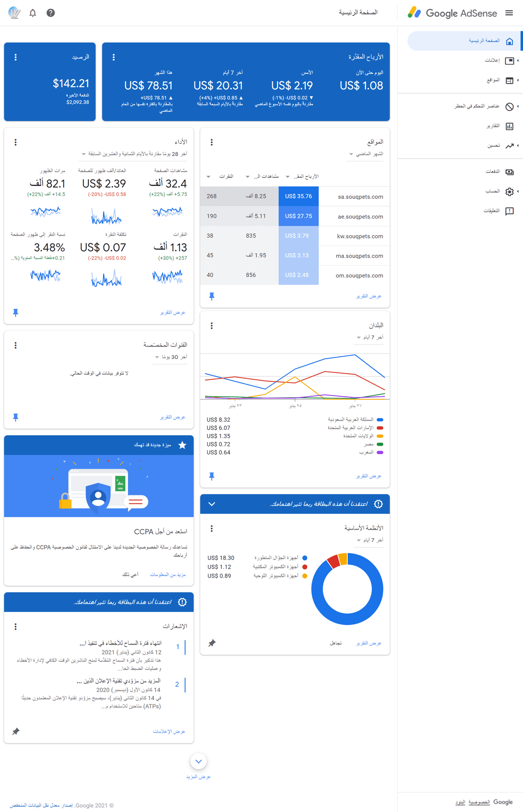Select الصفحة الرئيسية in sidebar
The height and width of the screenshot is (812, 523).
pos(465,41)
